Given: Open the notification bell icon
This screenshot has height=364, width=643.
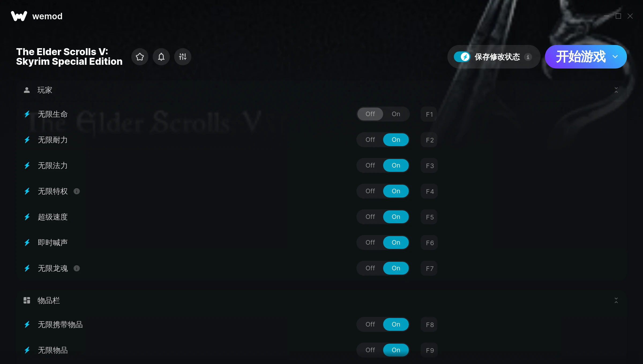Looking at the screenshot, I should pos(161,57).
